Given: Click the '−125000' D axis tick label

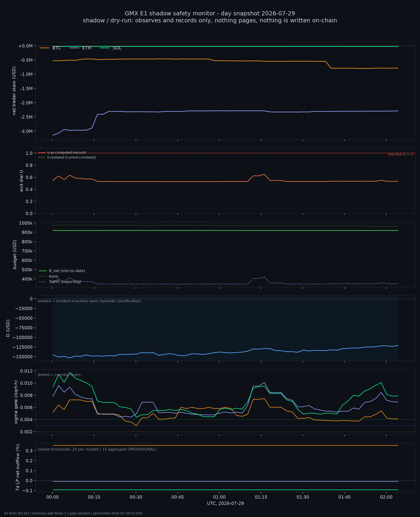Looking at the screenshot, I should (x=23, y=347).
